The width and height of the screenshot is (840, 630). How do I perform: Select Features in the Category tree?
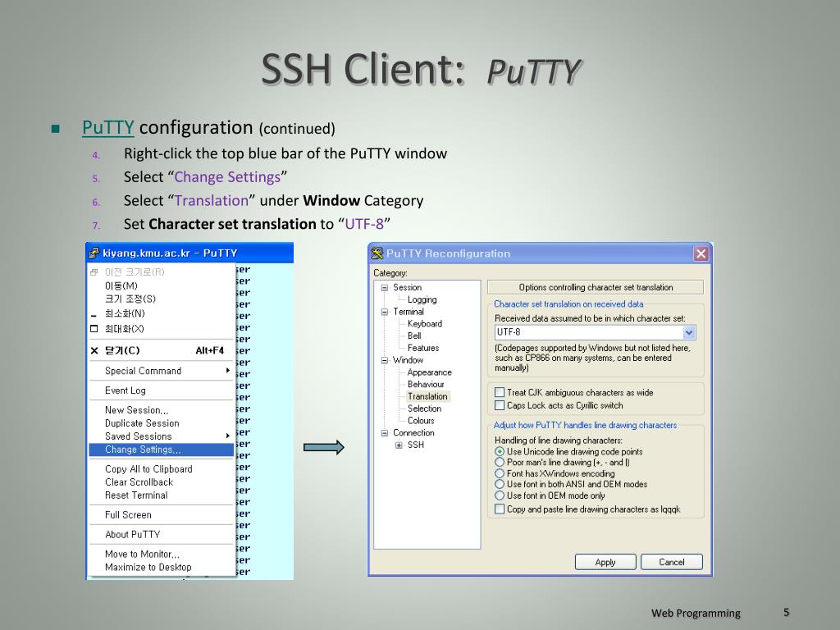click(x=423, y=348)
